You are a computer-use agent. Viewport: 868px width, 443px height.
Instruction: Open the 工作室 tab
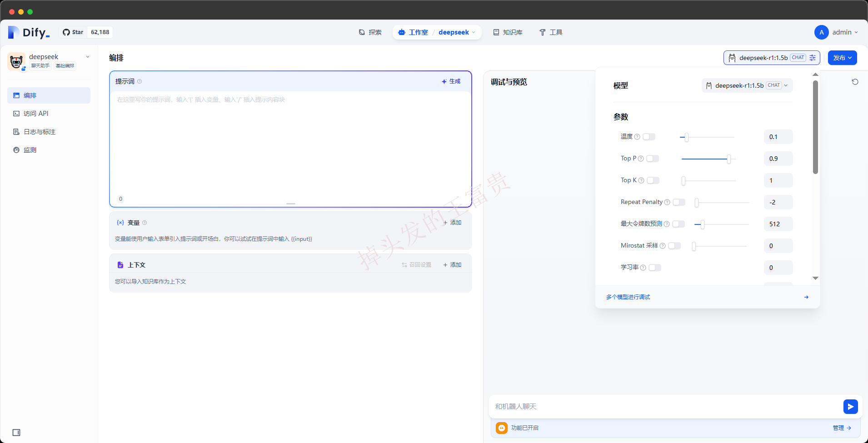[413, 32]
